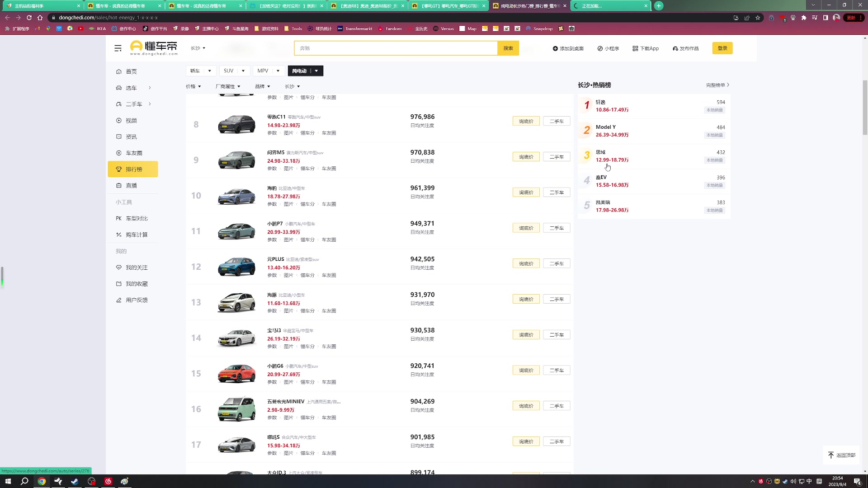Open 购车计算 calculator tool
868x488 pixels.
coord(137,235)
